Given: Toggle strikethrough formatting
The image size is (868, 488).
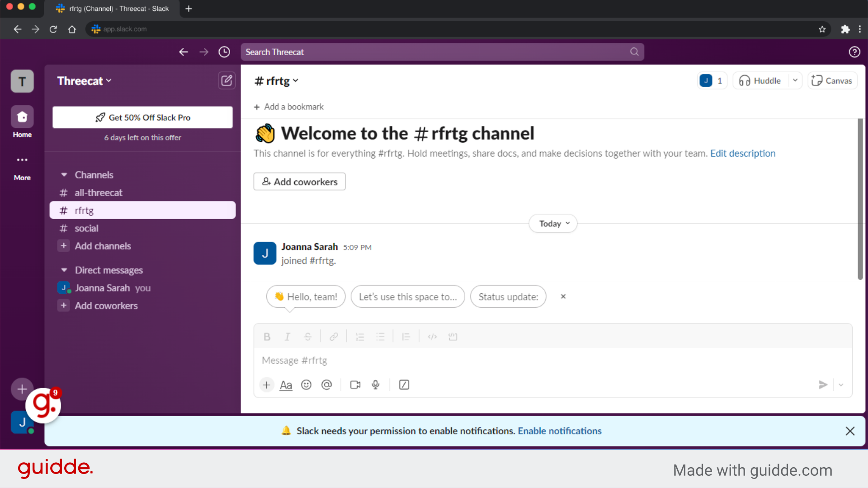Looking at the screenshot, I should click(307, 336).
